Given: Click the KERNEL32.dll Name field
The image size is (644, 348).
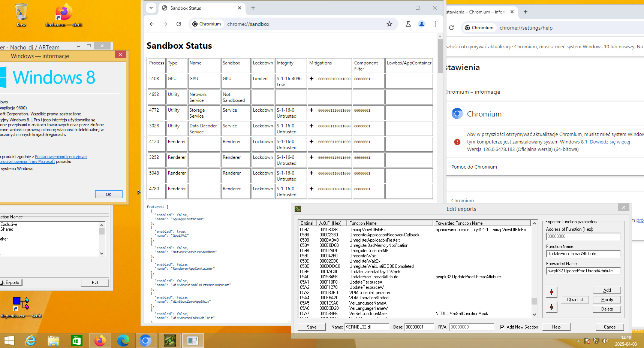Looking at the screenshot, I should pos(367,327).
